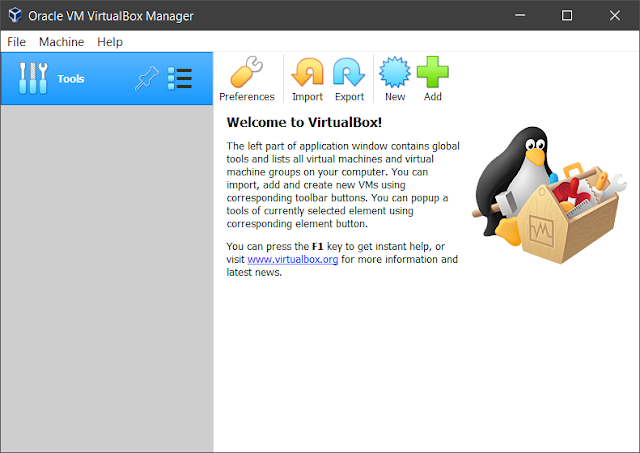Maximize the VirtualBox Manager window
Image resolution: width=640 pixels, height=453 pixels.
pos(567,15)
